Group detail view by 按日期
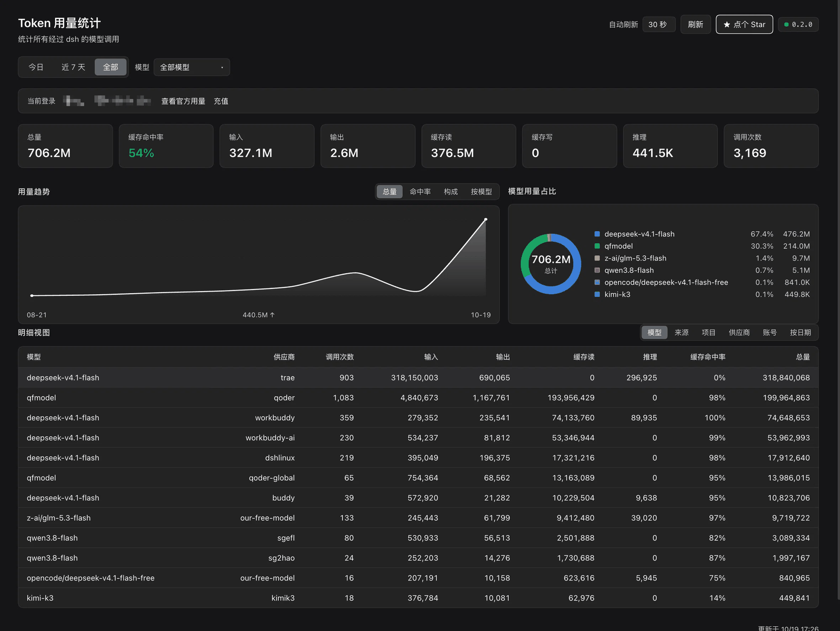The height and width of the screenshot is (631, 840). pyautogui.click(x=801, y=333)
